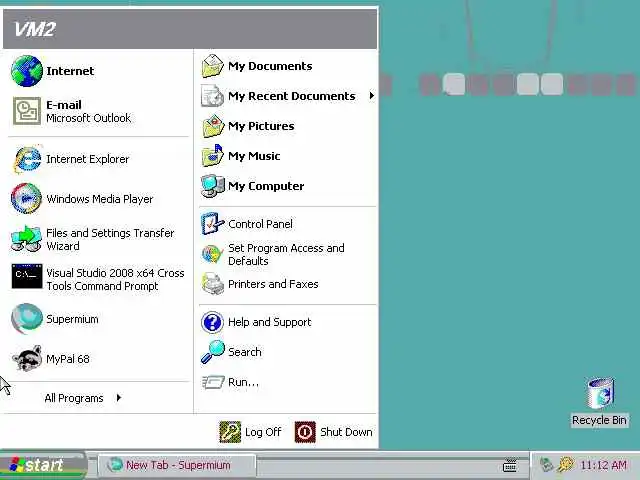This screenshot has width=640, height=480.
Task: Click the Shut Down label
Action: tap(346, 432)
